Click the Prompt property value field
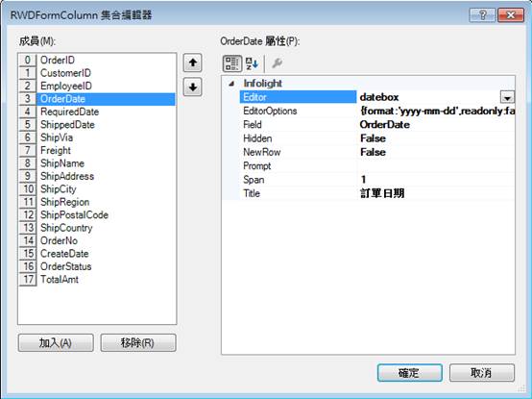Screen dimensions: 532x399 (436, 166)
